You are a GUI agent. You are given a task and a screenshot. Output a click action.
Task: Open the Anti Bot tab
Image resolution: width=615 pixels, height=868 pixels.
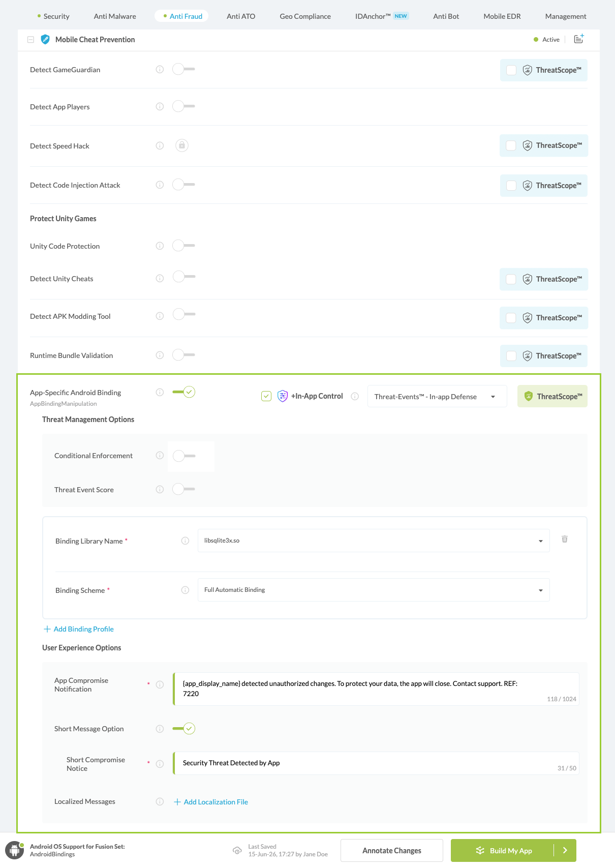tap(446, 16)
